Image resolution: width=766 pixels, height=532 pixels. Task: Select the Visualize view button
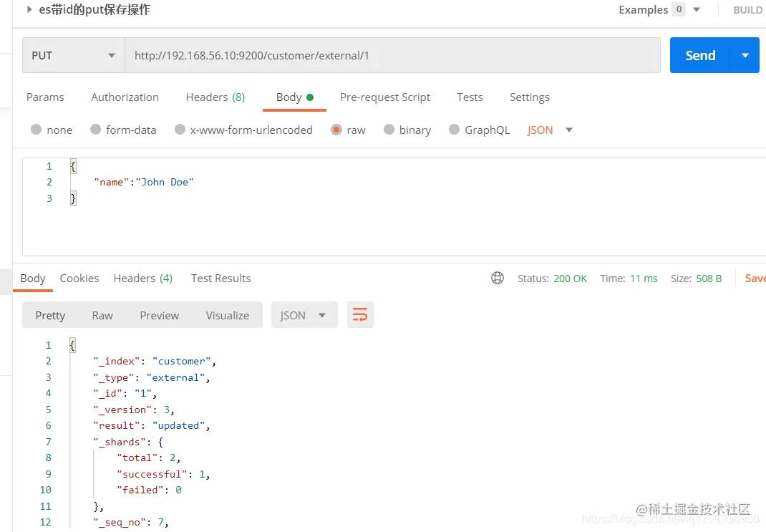227,316
